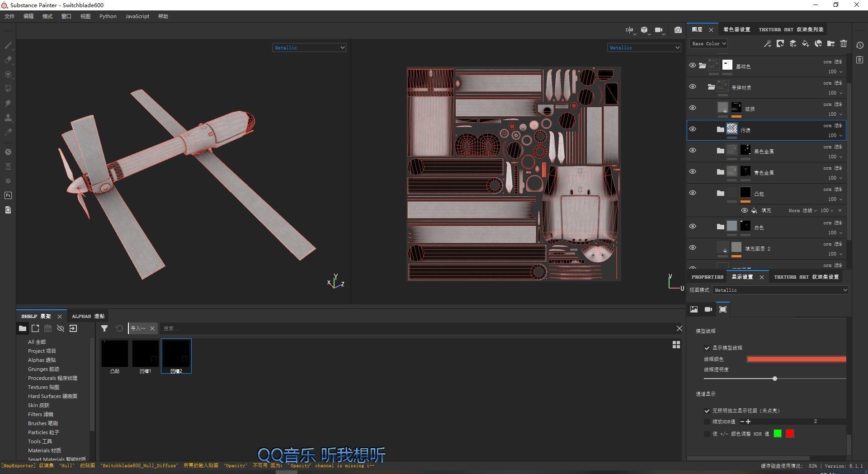Screen dimensions: 868x474
Task: Add a new folder in layers panel
Action: click(831, 43)
